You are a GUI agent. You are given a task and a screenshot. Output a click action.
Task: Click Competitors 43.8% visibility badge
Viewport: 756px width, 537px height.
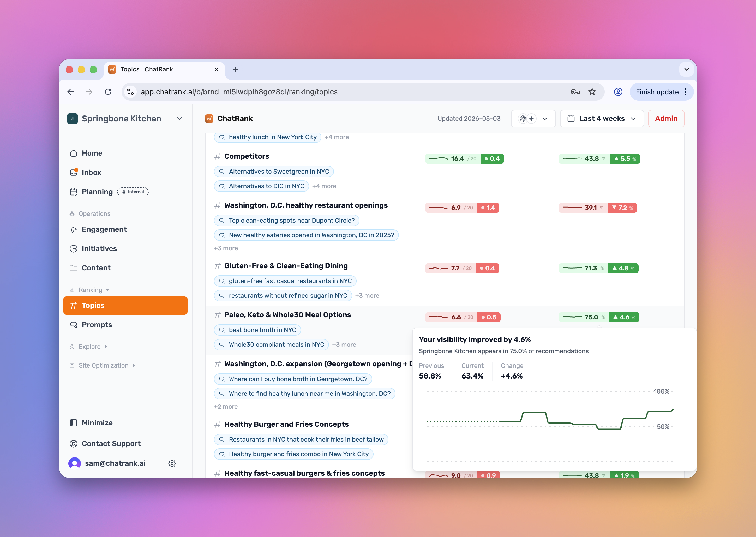599,159
